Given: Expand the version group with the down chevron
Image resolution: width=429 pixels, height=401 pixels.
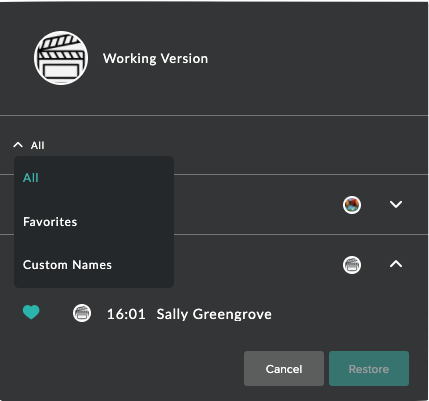Looking at the screenshot, I should click(x=396, y=204).
